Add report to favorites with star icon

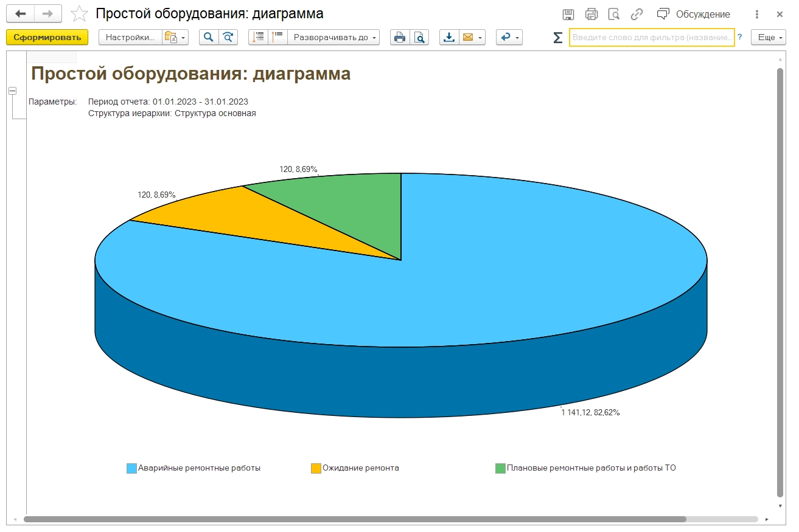(79, 14)
